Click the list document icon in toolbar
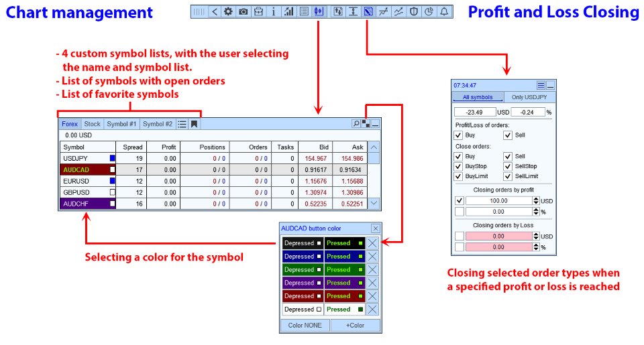This screenshot has height=345, width=644. point(304,11)
